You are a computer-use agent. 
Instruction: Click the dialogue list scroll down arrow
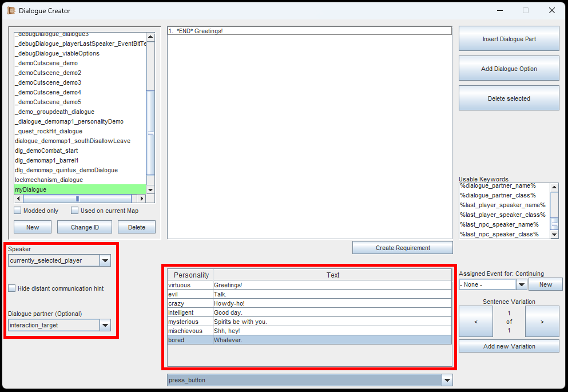click(150, 189)
